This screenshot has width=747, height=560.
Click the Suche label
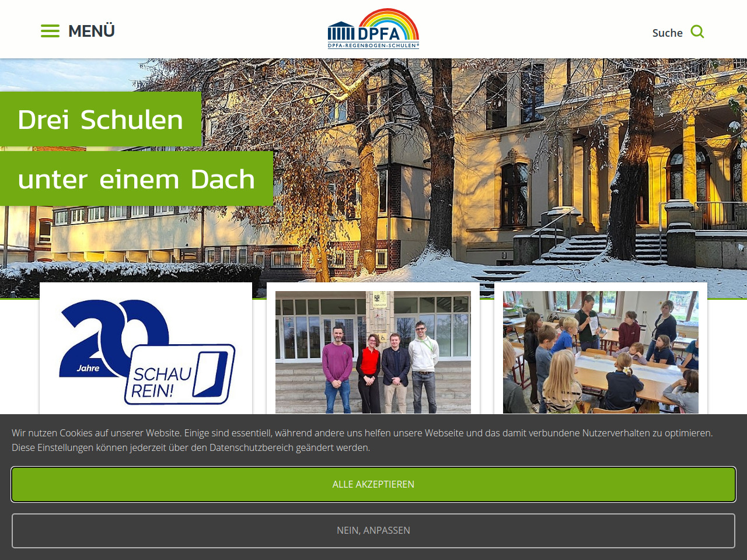point(667,33)
